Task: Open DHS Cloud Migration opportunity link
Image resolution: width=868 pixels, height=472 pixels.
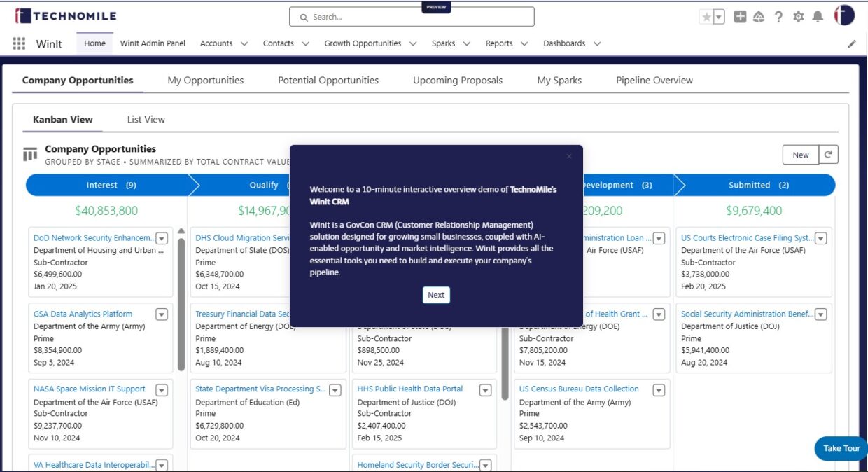Action: (243, 238)
